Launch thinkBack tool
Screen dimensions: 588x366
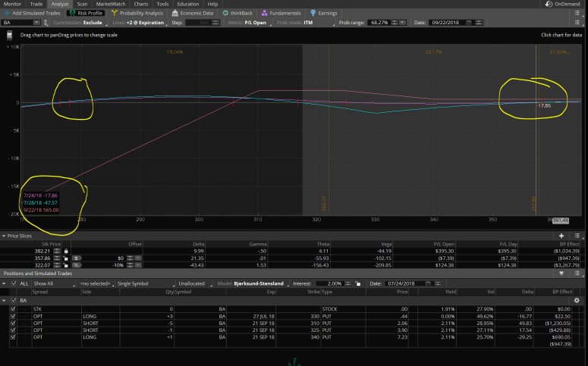(242, 13)
